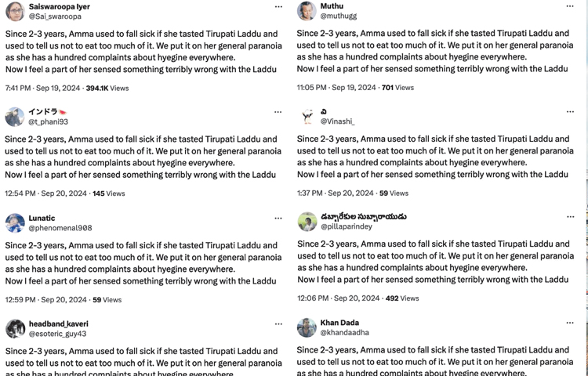Open more options on Lunatic's tweet
Viewport: 588px width, 376px height.
pyautogui.click(x=278, y=219)
